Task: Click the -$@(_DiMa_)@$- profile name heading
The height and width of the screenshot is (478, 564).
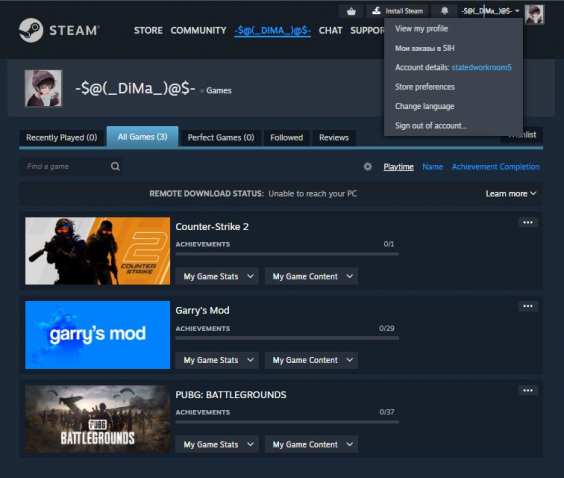Action: [x=135, y=88]
